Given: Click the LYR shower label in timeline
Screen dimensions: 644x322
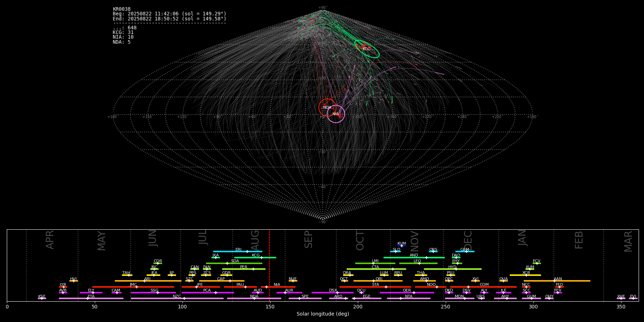Looking at the screenshot, I should (x=63, y=285).
